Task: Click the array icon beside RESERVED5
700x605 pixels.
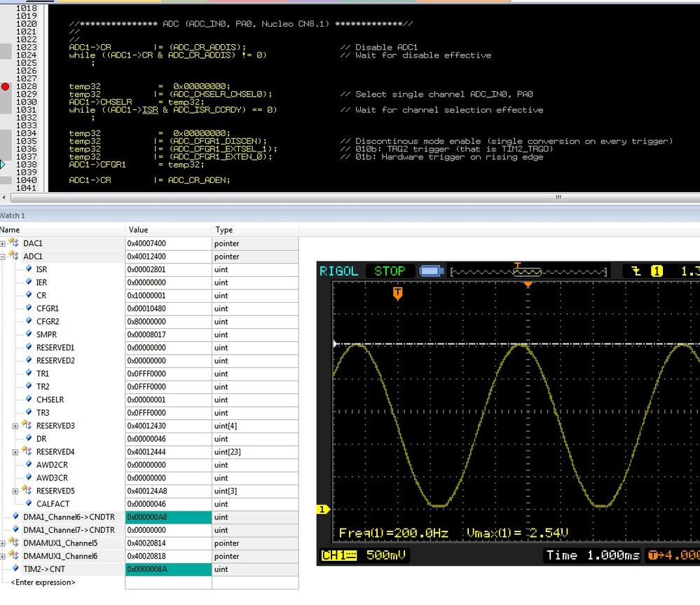Action: coord(27,490)
